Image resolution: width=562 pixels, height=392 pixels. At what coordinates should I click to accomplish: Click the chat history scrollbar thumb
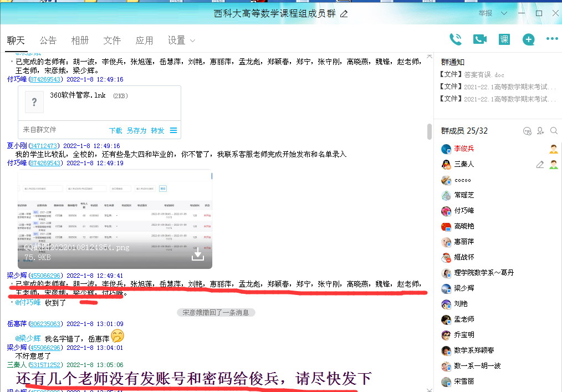tap(429, 131)
